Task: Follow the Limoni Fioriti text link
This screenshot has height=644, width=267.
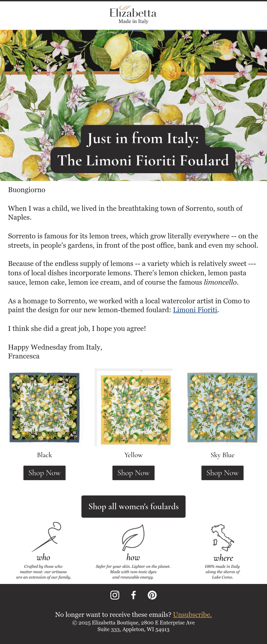Action: (x=195, y=310)
